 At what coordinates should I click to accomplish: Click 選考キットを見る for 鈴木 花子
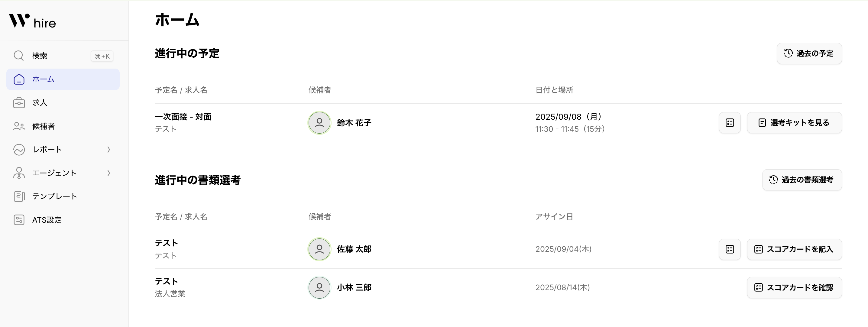pyautogui.click(x=794, y=123)
